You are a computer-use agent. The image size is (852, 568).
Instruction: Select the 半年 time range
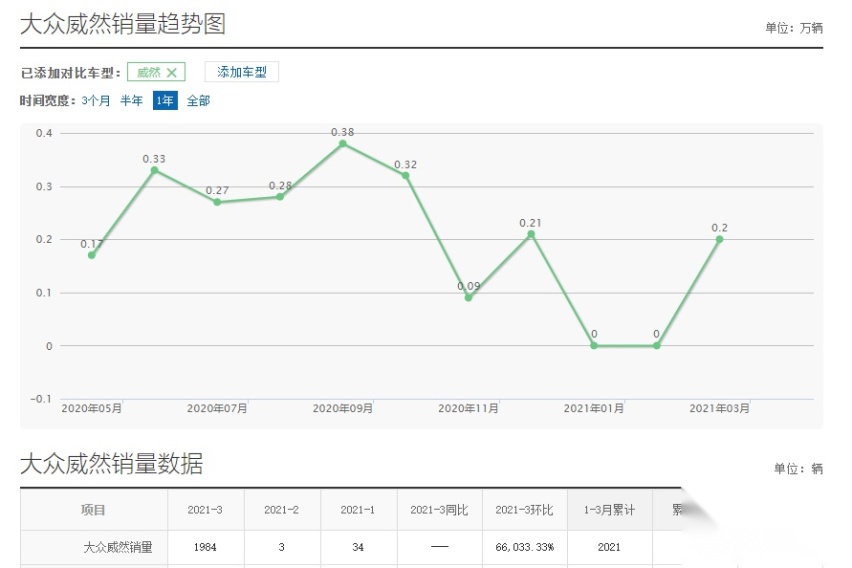pyautogui.click(x=131, y=101)
